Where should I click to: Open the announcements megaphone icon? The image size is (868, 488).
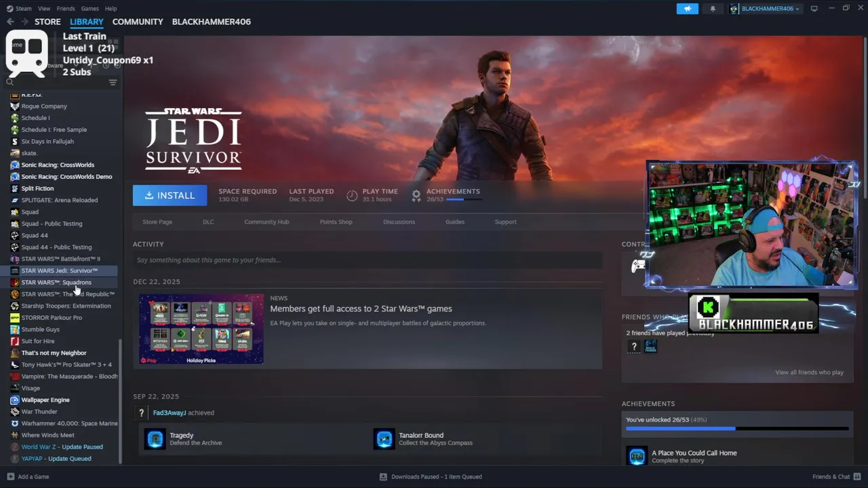[687, 9]
